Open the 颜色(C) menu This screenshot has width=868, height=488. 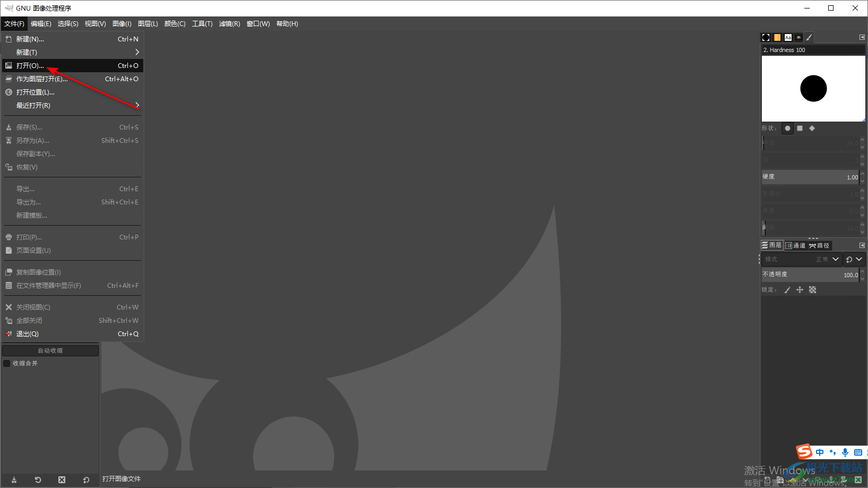point(175,24)
